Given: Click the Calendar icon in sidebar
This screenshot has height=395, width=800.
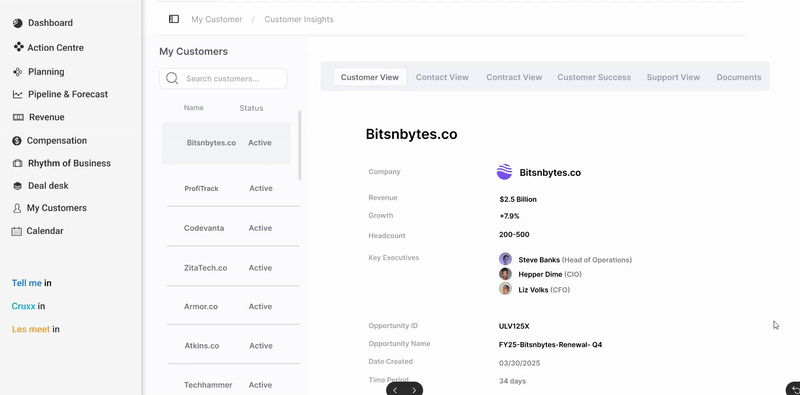Looking at the screenshot, I should coord(17,231).
